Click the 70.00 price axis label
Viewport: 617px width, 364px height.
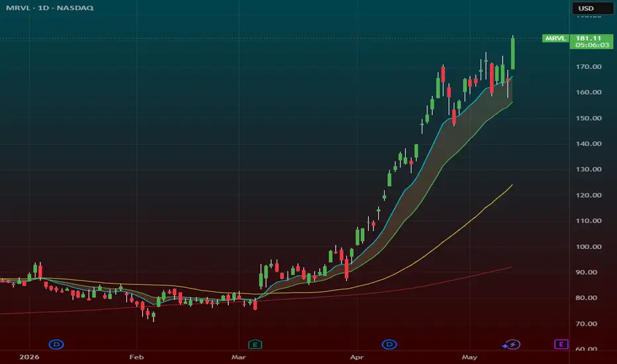coord(587,324)
